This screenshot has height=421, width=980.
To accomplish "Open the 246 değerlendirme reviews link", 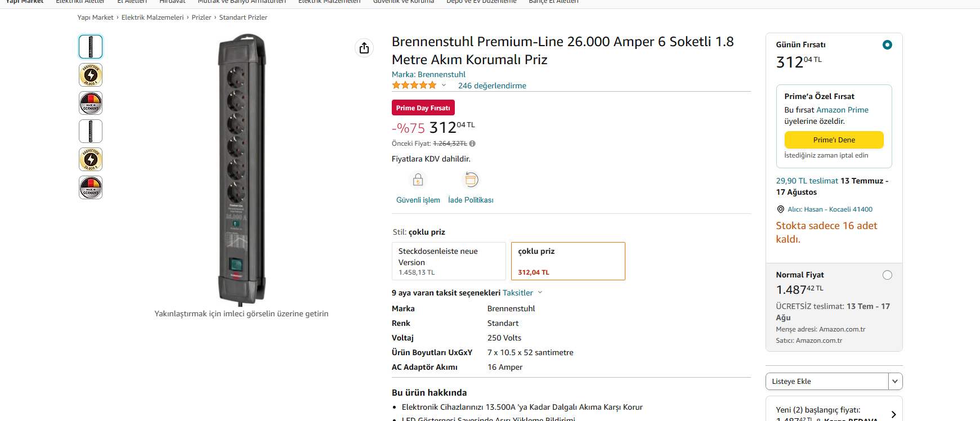I will [x=492, y=86].
